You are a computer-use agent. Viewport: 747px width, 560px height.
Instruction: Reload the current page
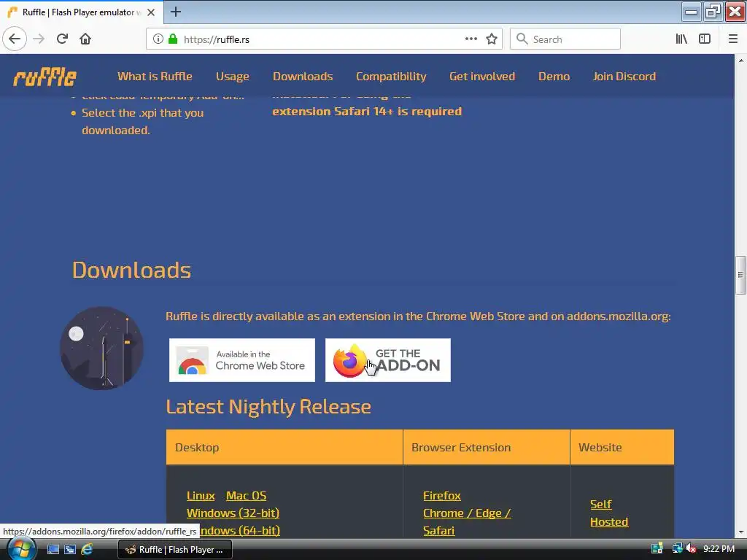(62, 39)
